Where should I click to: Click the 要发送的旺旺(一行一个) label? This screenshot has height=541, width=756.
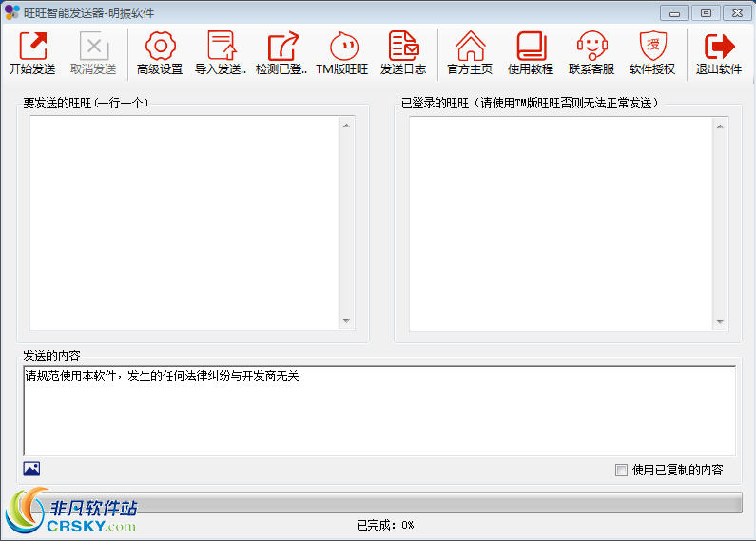coord(86,103)
